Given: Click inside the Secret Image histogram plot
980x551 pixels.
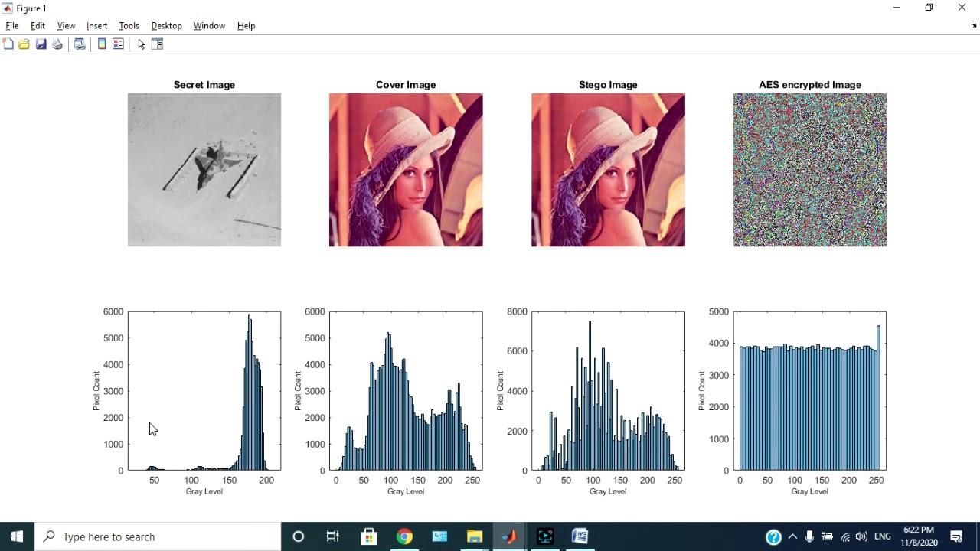Looking at the screenshot, I should click(x=204, y=390).
